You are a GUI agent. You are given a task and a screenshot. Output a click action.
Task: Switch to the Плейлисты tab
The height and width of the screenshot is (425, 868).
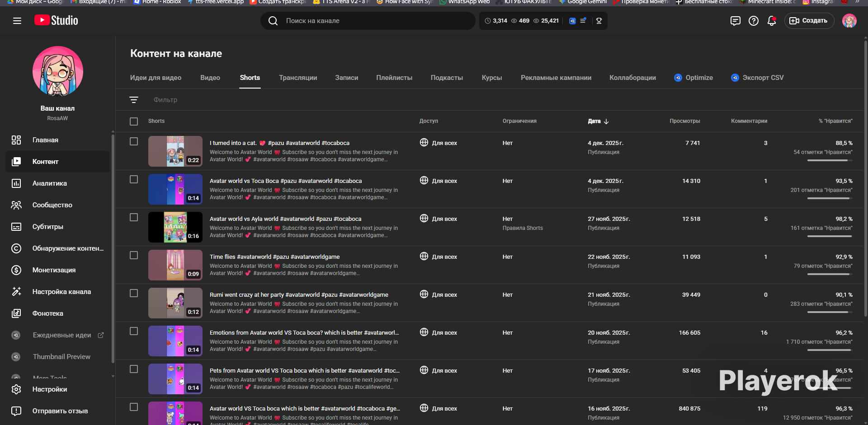394,78
